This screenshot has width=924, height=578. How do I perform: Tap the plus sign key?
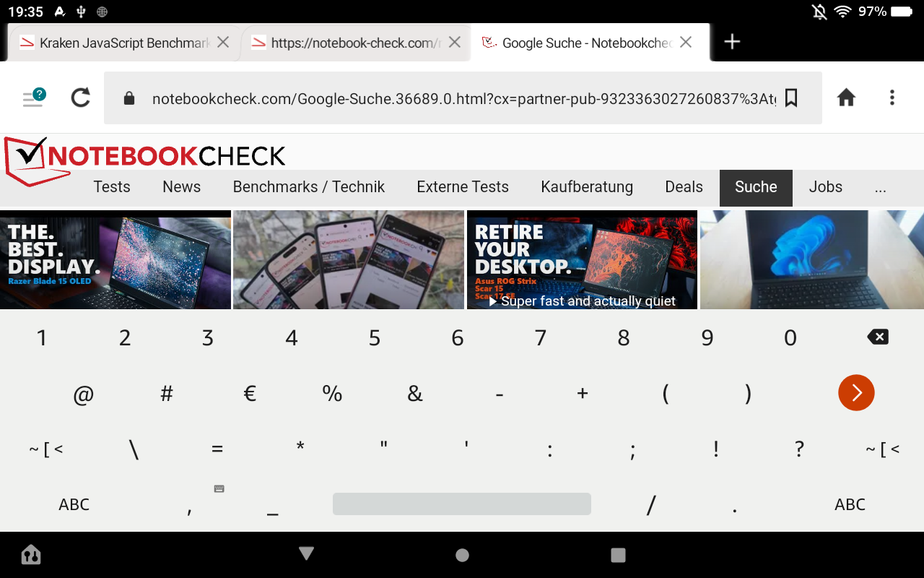[583, 394]
